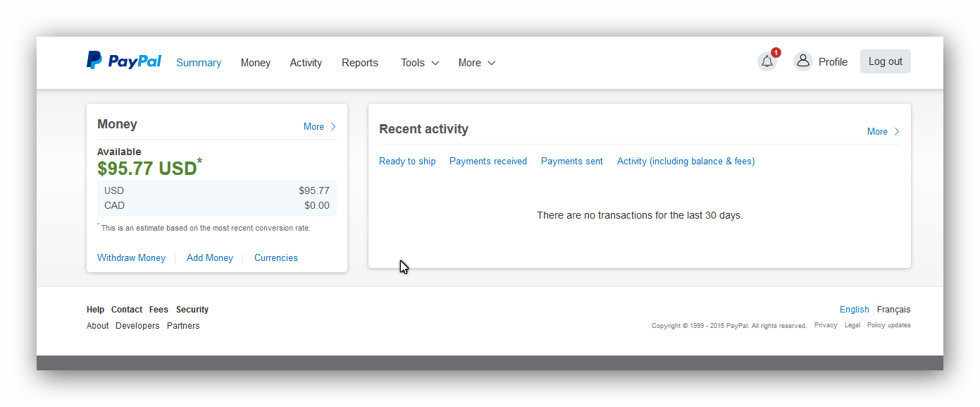Open the Reports tab
980x407 pixels.
click(360, 63)
